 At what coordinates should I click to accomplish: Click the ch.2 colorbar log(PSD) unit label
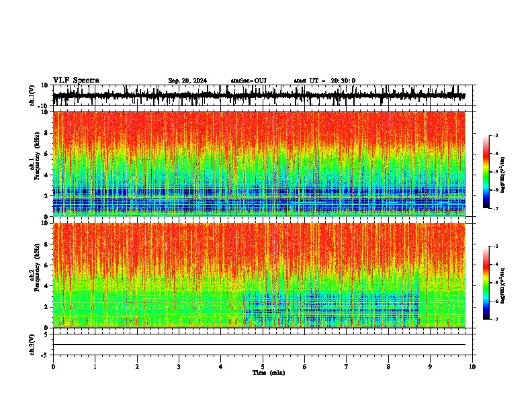(503, 285)
